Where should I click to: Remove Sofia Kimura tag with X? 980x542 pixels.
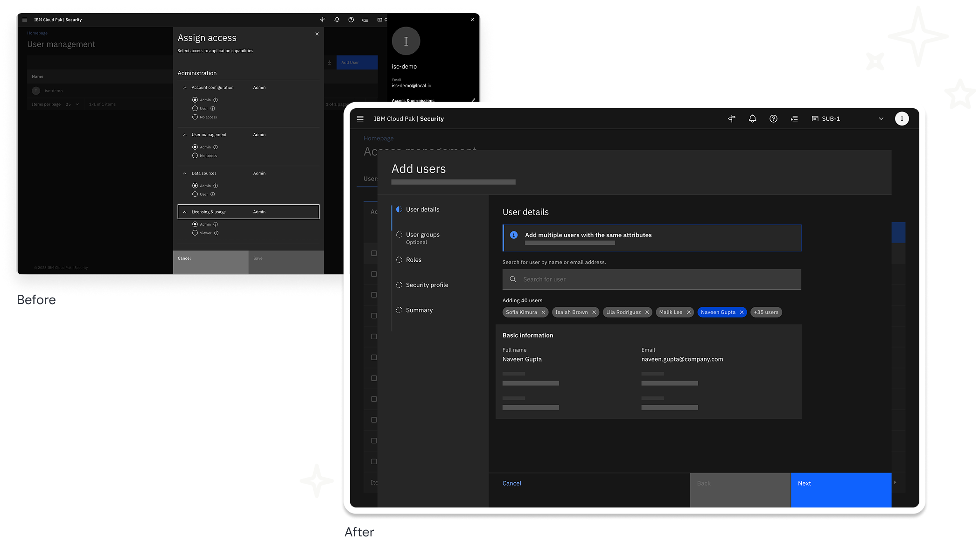[543, 313]
